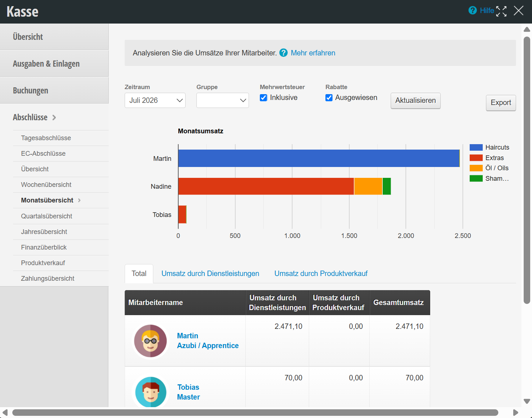Screen dimensions: 532x418
Task: Toggle fullscreen with the expand arrows icon
Action: 501,11
